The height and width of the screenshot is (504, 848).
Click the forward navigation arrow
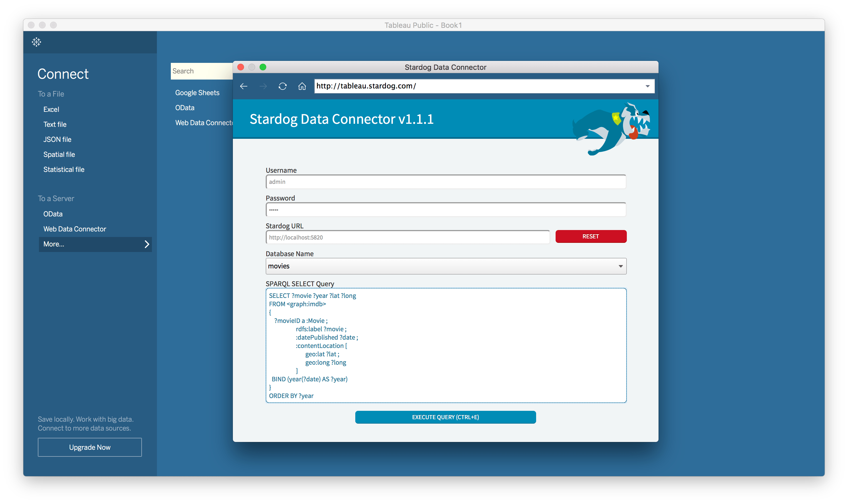click(x=263, y=86)
